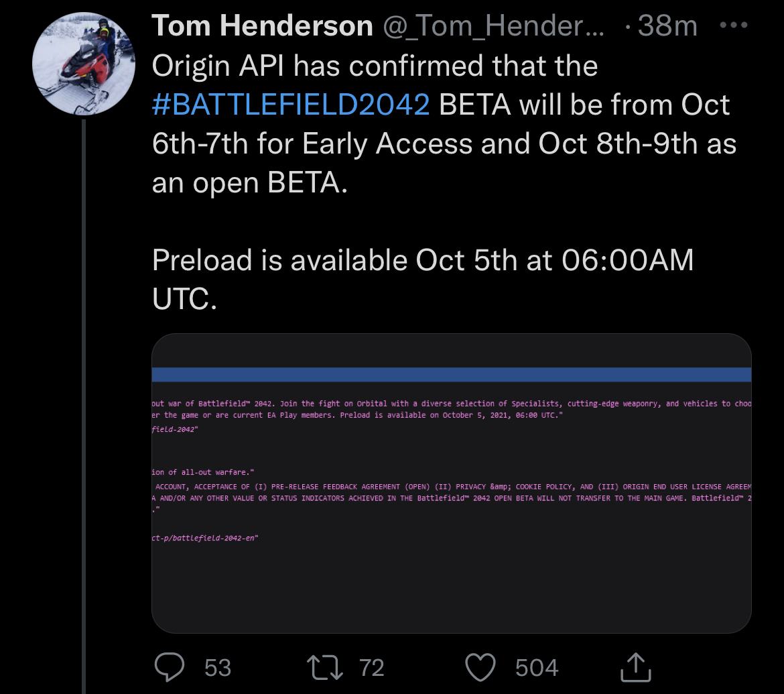Click the 'battlefield-2042-en' line in the image
The height and width of the screenshot is (694, 784).
[205, 538]
